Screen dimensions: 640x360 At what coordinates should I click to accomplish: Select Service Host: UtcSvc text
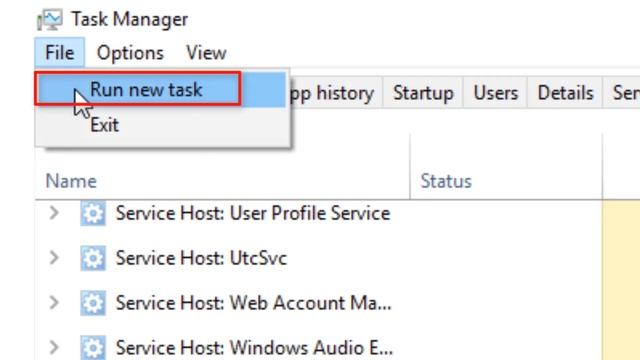[201, 258]
